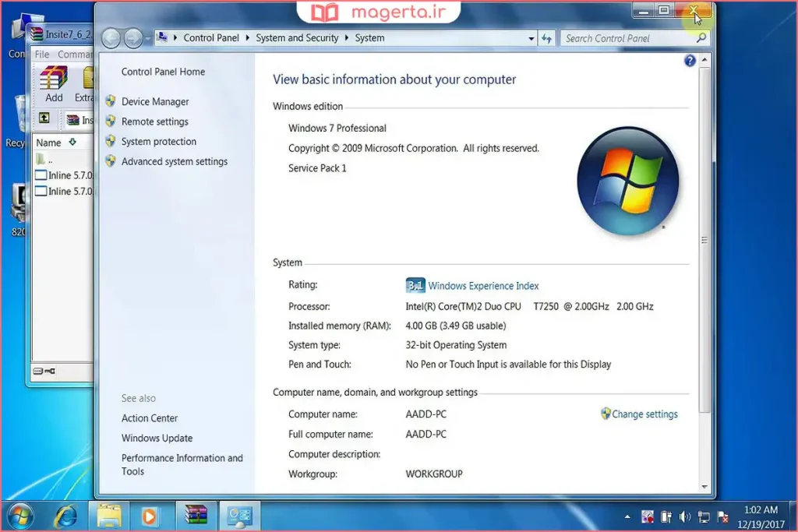Screen dimensions: 798x532
Task: Show hidden system tray icons
Action: click(627, 516)
